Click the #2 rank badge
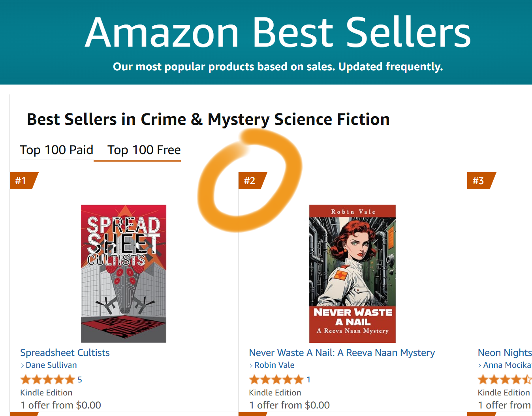This screenshot has height=416, width=532. (250, 181)
